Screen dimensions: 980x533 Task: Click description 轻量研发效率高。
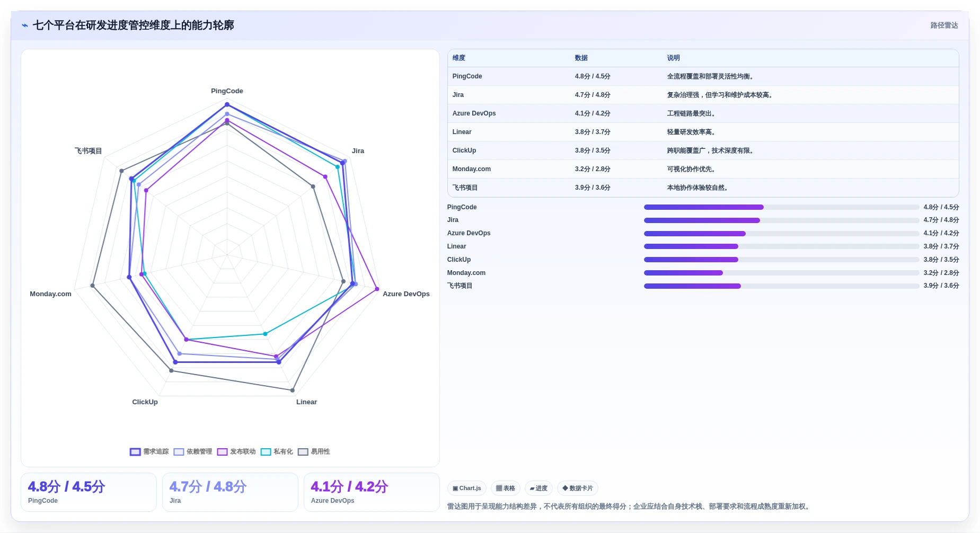[691, 132]
